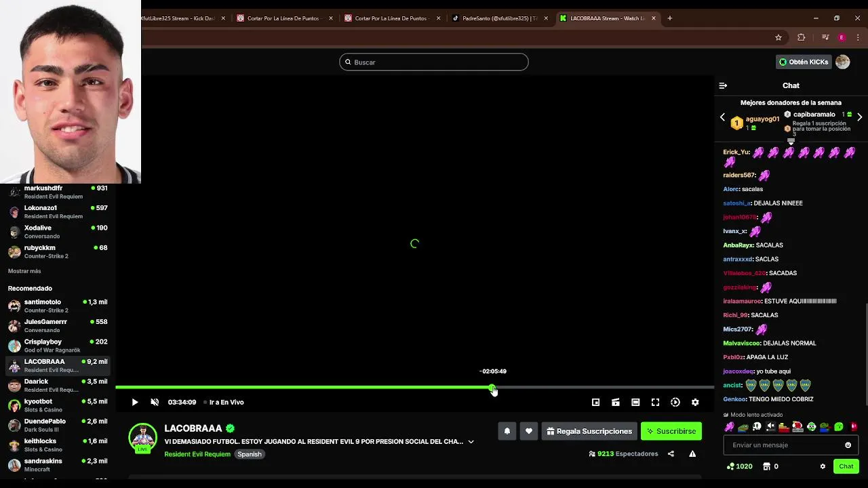
Task: Toggle theater mode in the player
Action: point(635,402)
